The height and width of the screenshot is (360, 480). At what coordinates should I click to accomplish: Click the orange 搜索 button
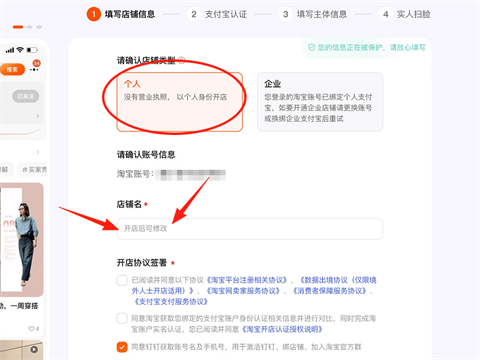pos(12,69)
